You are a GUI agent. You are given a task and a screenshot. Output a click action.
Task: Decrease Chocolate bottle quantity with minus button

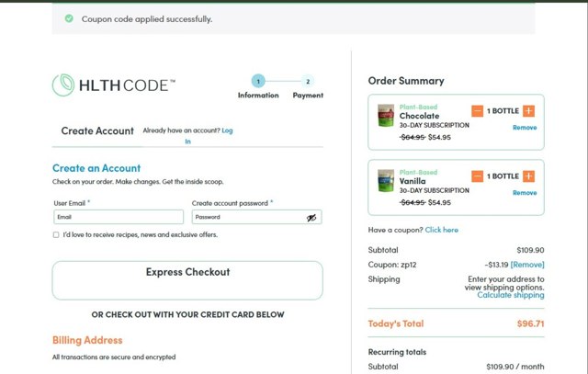[477, 111]
